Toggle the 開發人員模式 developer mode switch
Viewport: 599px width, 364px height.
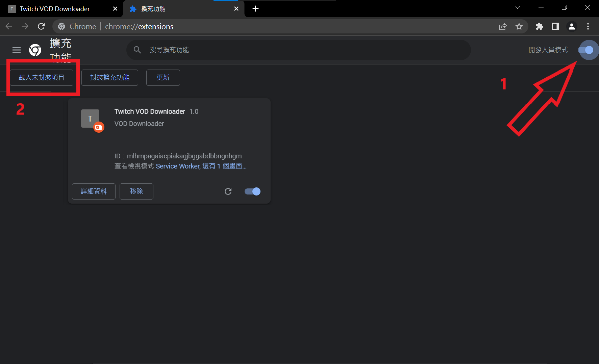pyautogui.click(x=585, y=50)
